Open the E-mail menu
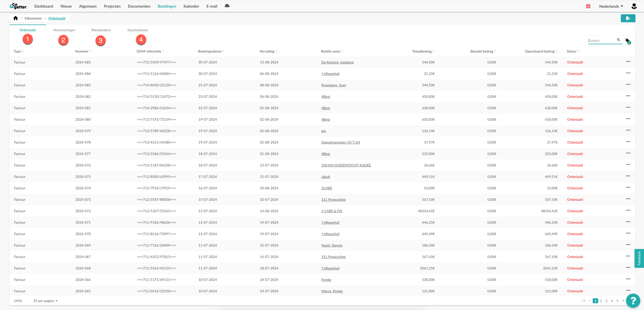 (x=212, y=6)
